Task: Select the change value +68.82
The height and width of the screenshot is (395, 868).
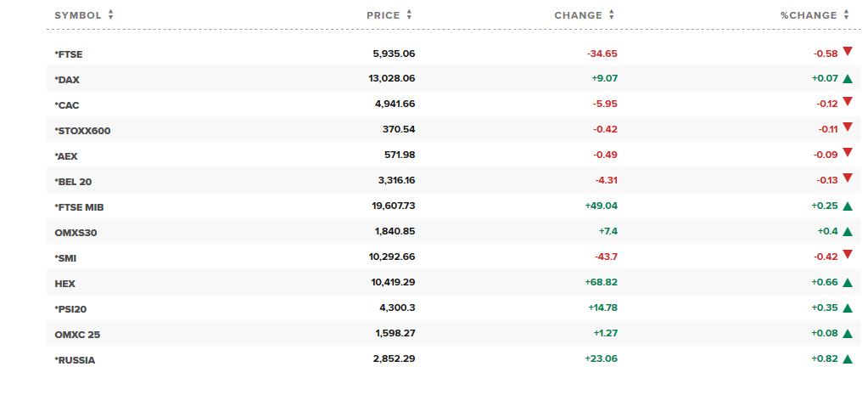Action: point(602,283)
